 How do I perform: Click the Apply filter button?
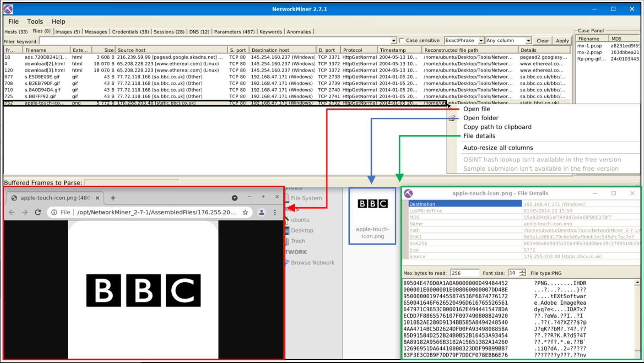tap(562, 41)
